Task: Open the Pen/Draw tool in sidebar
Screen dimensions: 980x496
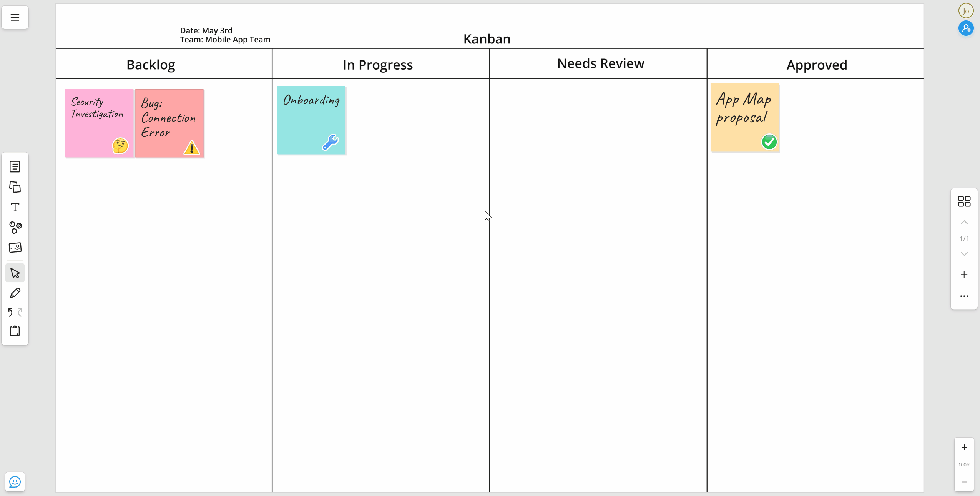Action: (x=15, y=292)
